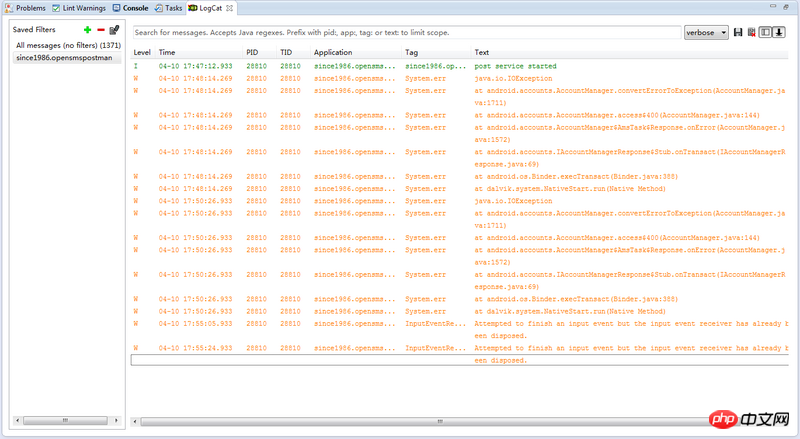
Task: Click the Application column header
Action: click(333, 53)
